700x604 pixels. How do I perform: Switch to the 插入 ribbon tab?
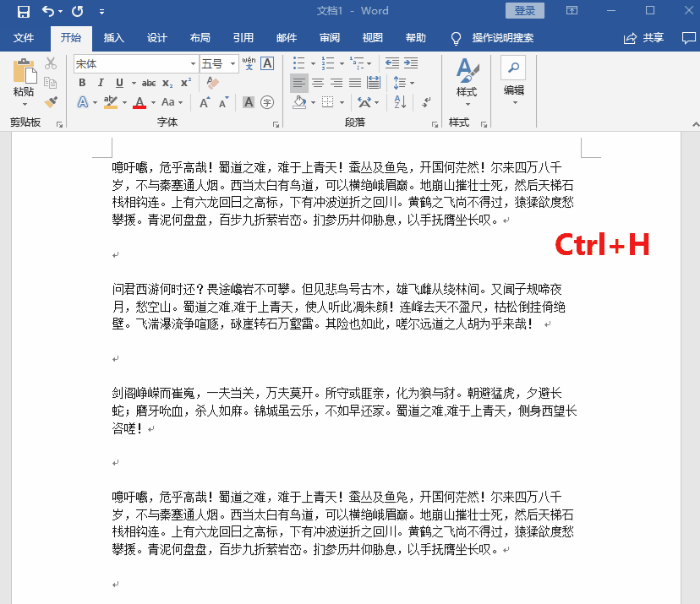click(114, 38)
